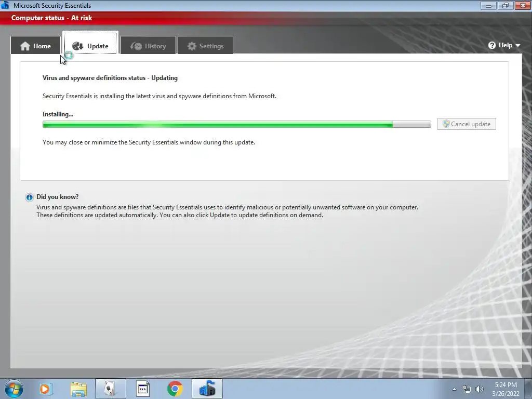Open the Solitaire cards taskbar icon

(110, 389)
